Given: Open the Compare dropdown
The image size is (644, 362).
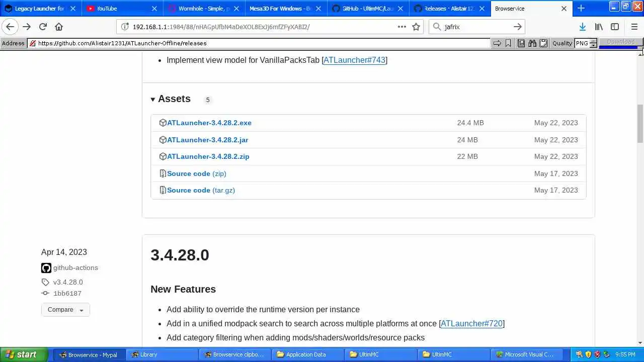Looking at the screenshot, I should coord(65,310).
